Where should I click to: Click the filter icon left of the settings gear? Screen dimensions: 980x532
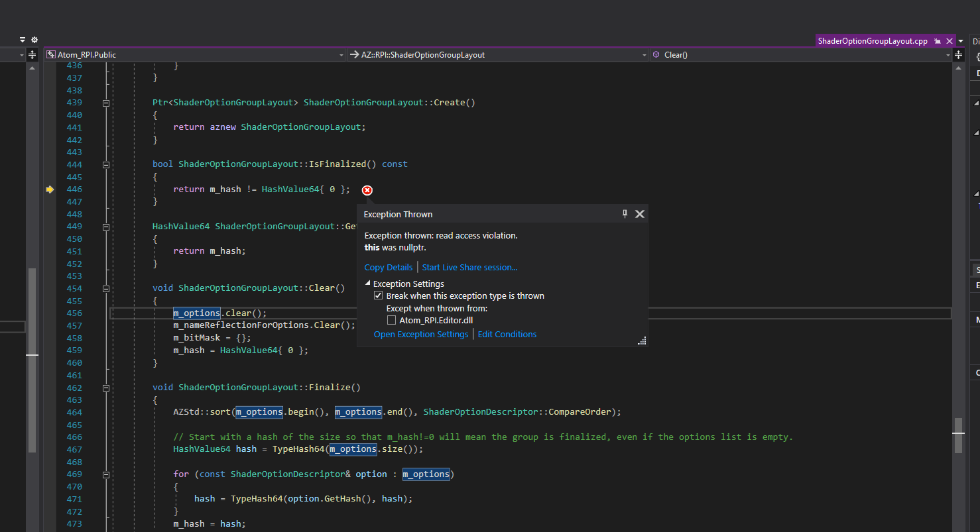22,40
